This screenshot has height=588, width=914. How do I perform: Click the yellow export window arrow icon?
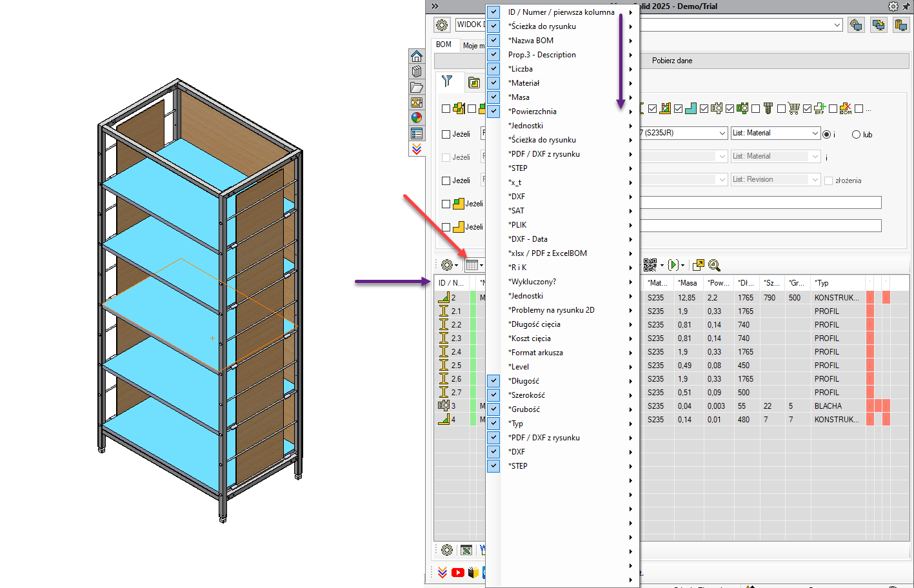pyautogui.click(x=698, y=265)
